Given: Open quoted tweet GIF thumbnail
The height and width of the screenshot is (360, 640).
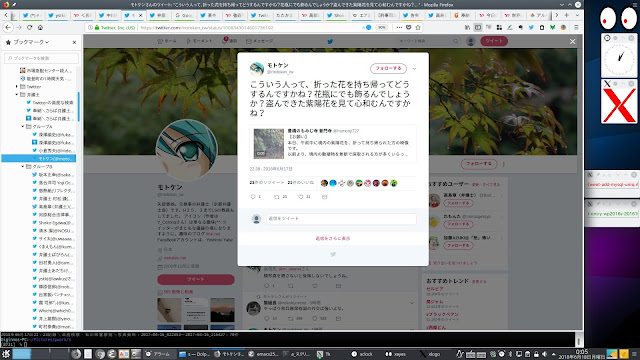Looking at the screenshot, I should 269,144.
